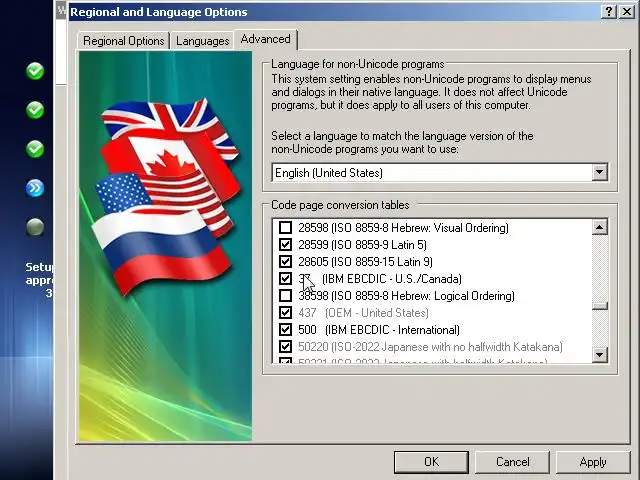Select '50220 (ISO-2022 Japanese with no halfwidth Katakana)' text
Screen dimensions: 640x480
coord(430,347)
